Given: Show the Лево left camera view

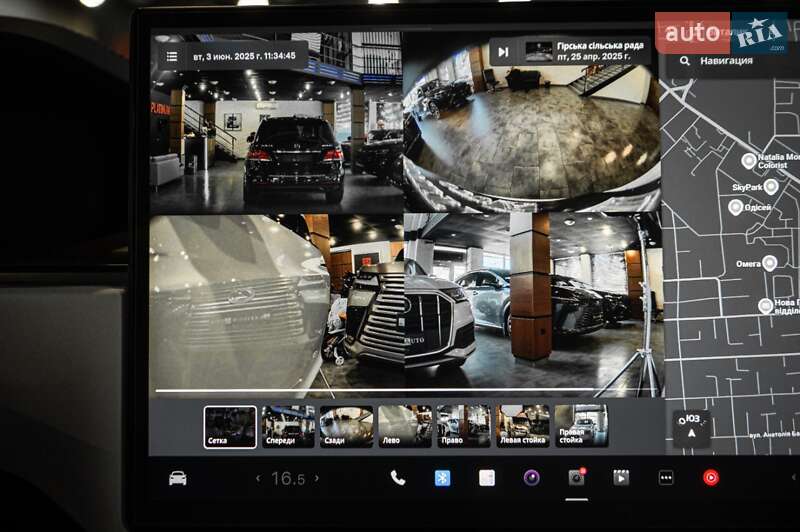Looking at the screenshot, I should click(x=405, y=426).
